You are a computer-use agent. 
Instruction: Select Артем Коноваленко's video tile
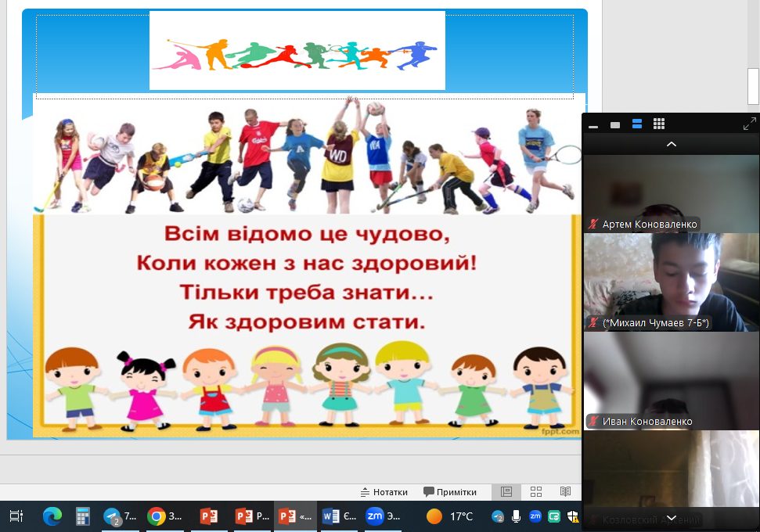coord(672,194)
